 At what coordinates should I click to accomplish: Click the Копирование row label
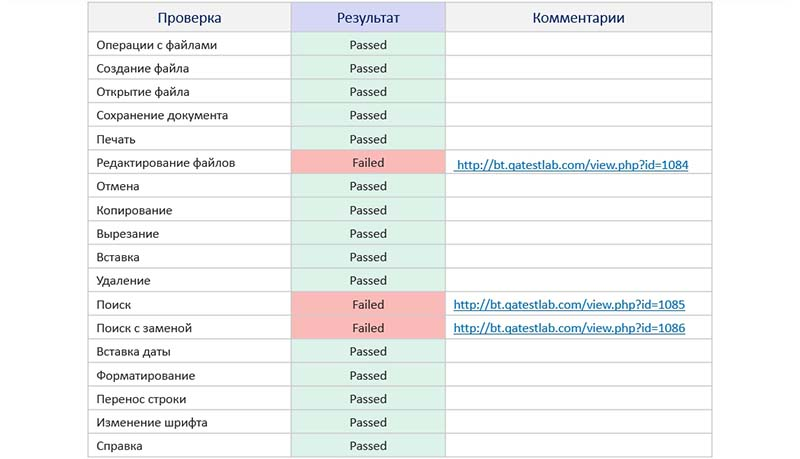[134, 210]
